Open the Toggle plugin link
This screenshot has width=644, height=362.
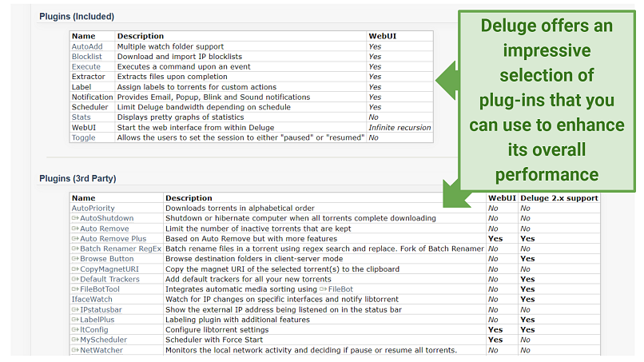(83, 137)
